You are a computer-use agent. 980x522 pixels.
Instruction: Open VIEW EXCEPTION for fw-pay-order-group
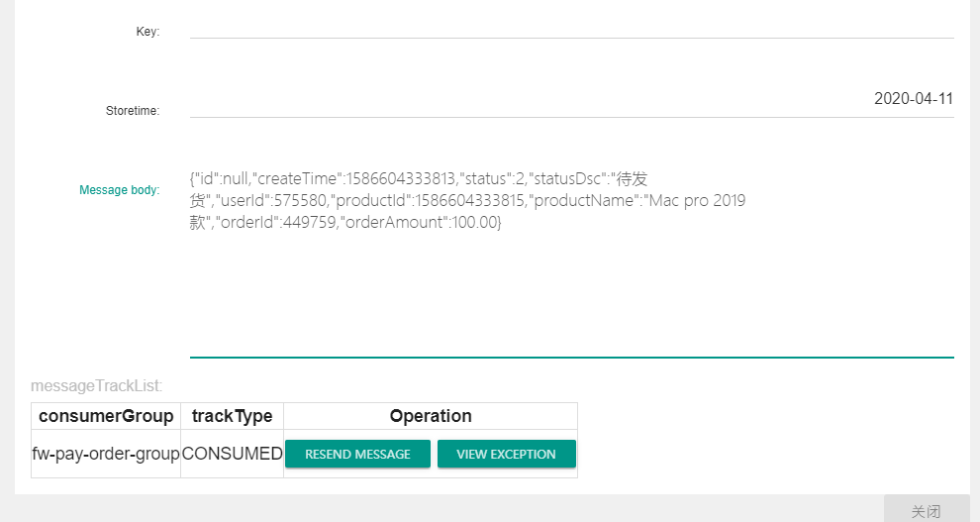click(506, 454)
